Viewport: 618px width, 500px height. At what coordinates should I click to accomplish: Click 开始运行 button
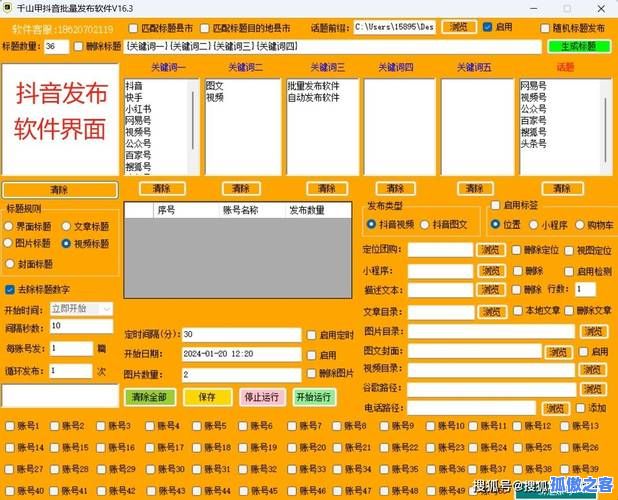click(x=314, y=397)
